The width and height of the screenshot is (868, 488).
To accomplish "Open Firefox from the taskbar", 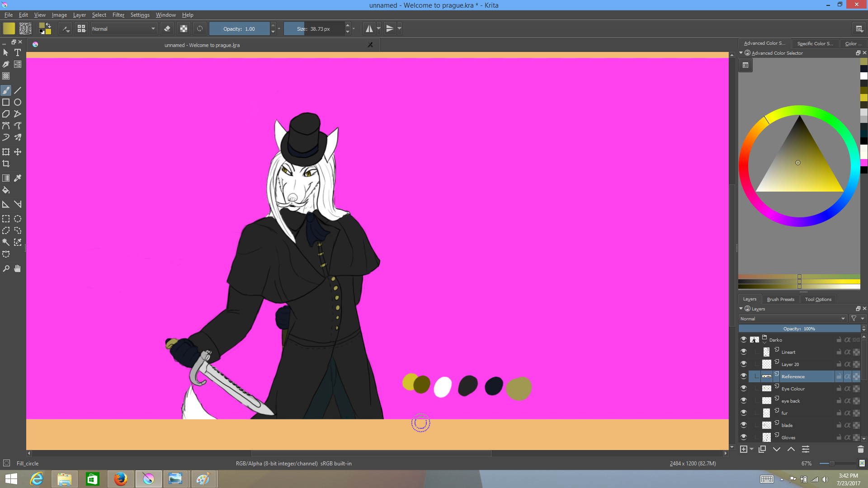I will [120, 479].
